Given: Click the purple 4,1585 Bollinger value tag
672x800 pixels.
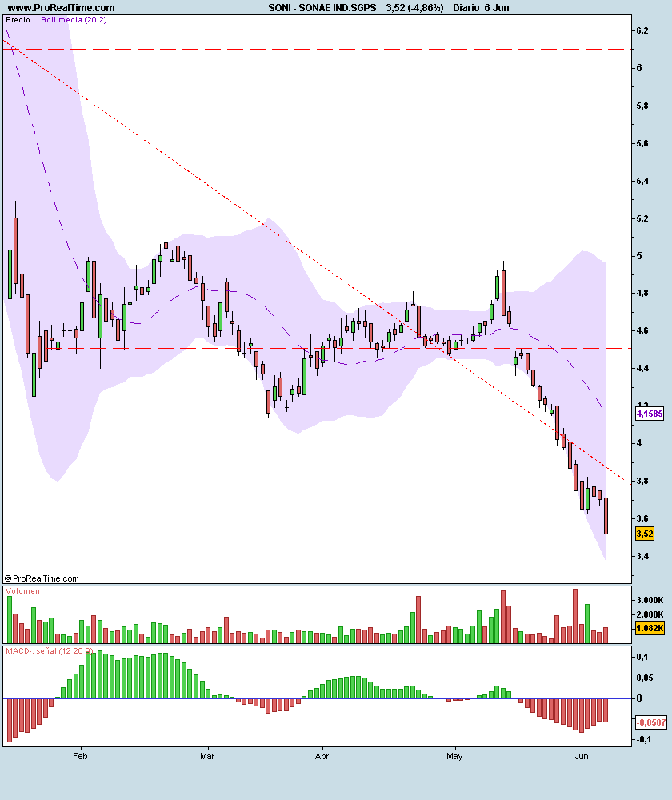Looking at the screenshot, I should click(x=650, y=414).
